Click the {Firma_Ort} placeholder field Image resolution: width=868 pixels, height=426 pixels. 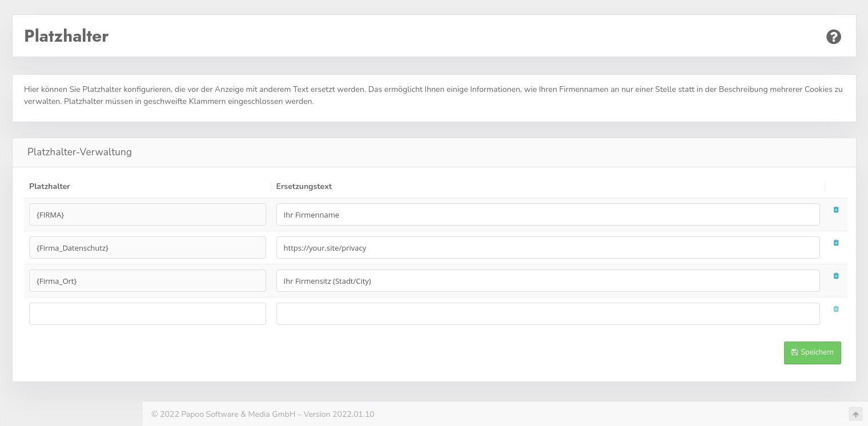[147, 281]
